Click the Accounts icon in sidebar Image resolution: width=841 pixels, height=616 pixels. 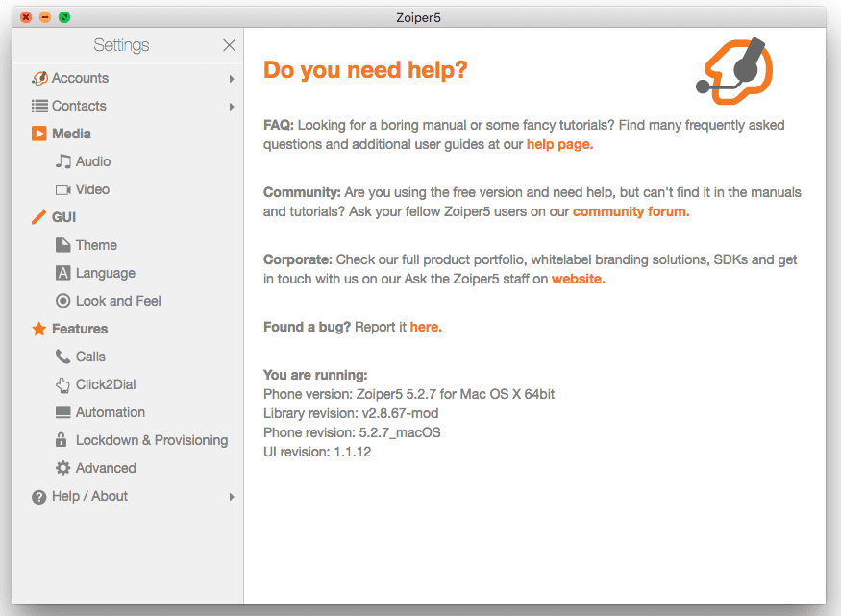(39, 78)
